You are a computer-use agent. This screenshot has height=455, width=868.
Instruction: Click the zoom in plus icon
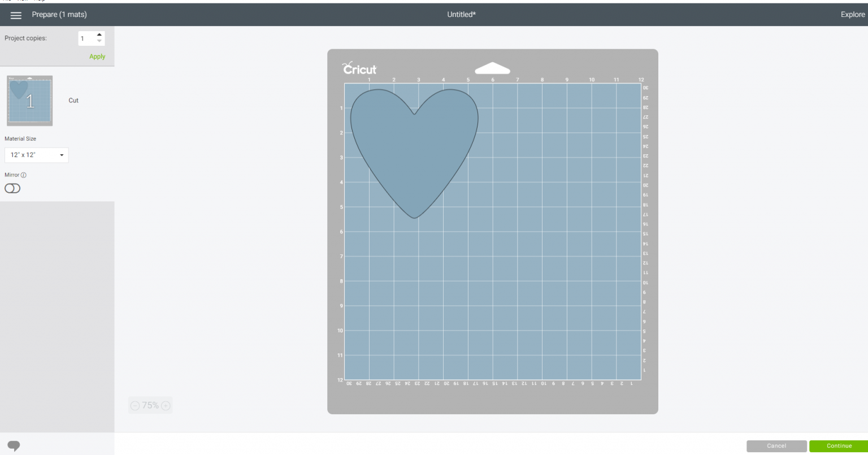(x=166, y=405)
